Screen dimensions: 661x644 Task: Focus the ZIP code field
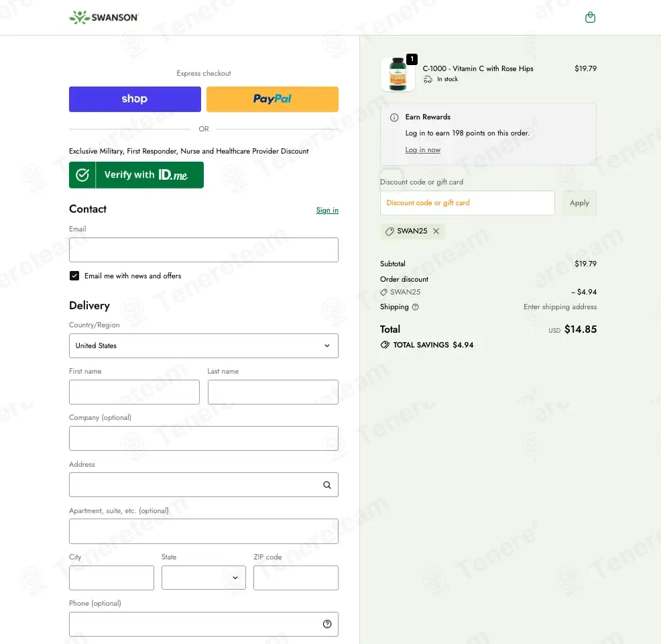[x=296, y=578]
